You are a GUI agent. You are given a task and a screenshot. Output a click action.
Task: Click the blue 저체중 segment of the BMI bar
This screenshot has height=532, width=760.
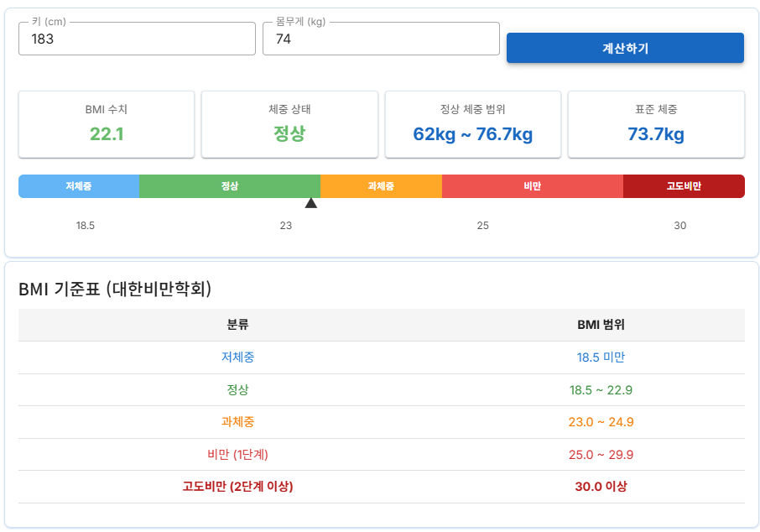coord(79,186)
